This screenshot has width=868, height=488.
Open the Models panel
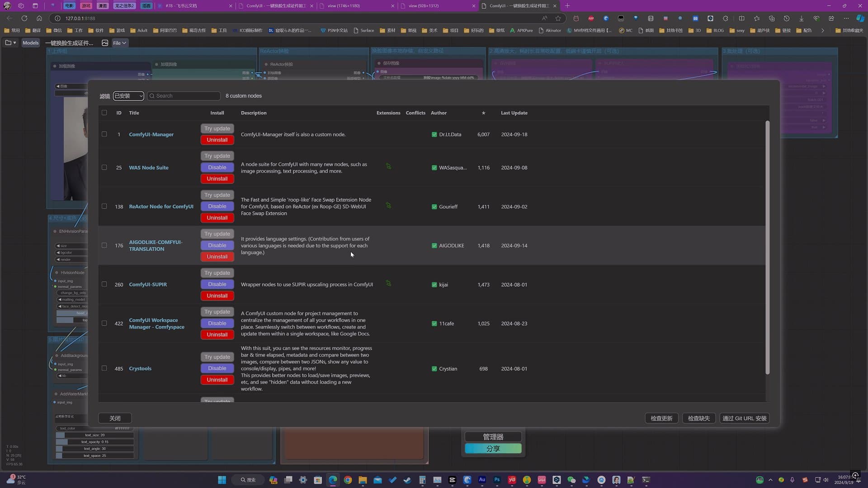click(x=31, y=43)
